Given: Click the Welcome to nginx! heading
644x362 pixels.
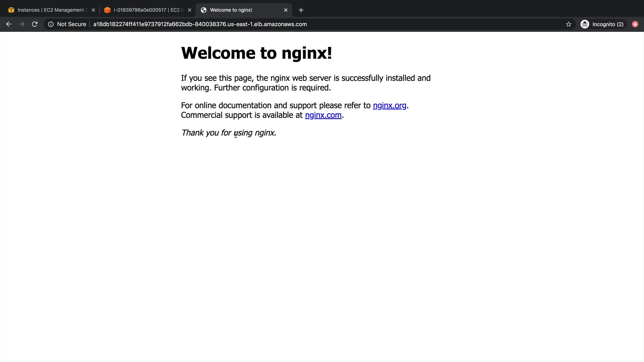Looking at the screenshot, I should [x=257, y=53].
